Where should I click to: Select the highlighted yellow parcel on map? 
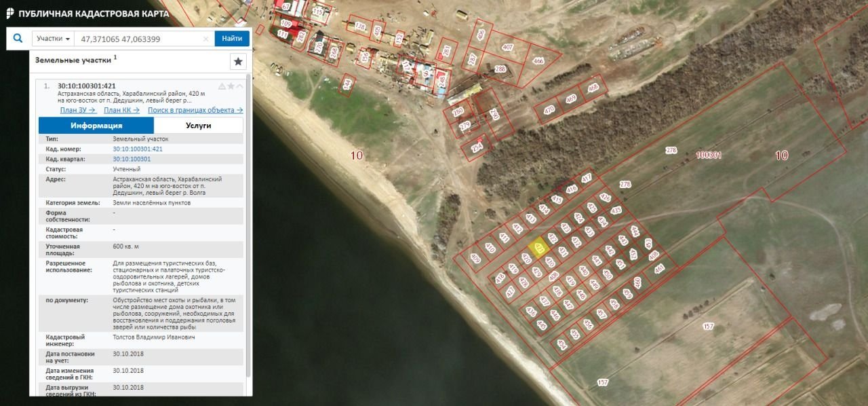[537, 248]
